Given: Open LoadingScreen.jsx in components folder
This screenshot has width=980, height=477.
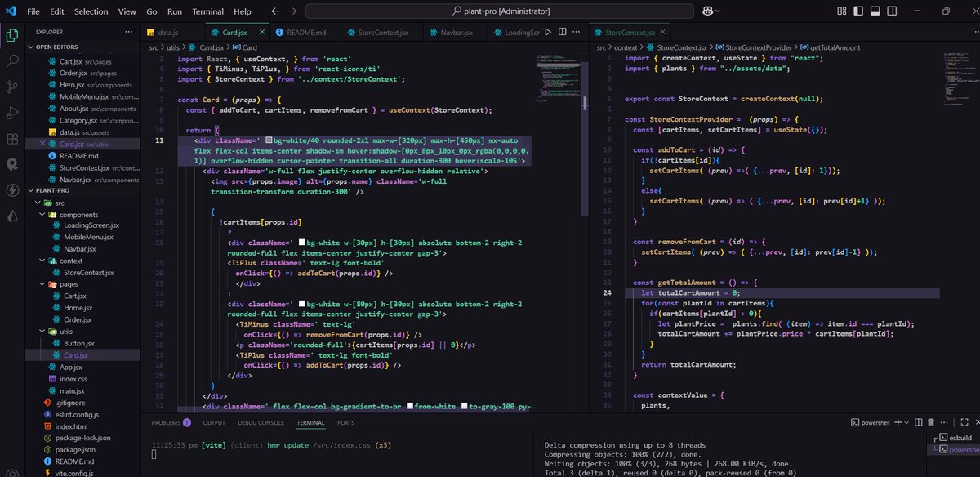Looking at the screenshot, I should [91, 225].
